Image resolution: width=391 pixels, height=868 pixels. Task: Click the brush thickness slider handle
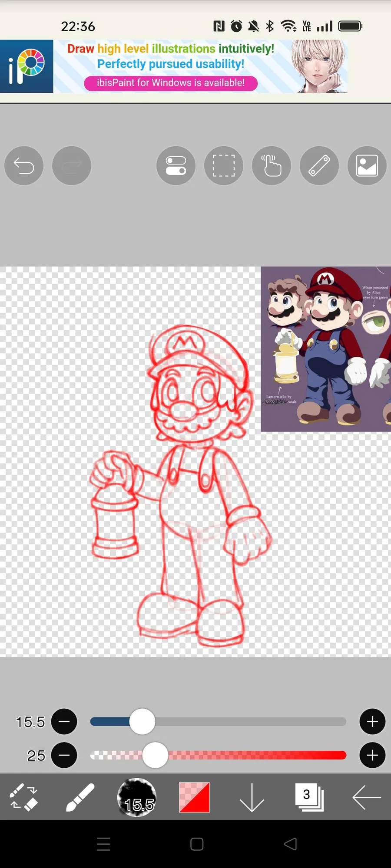coord(142,721)
